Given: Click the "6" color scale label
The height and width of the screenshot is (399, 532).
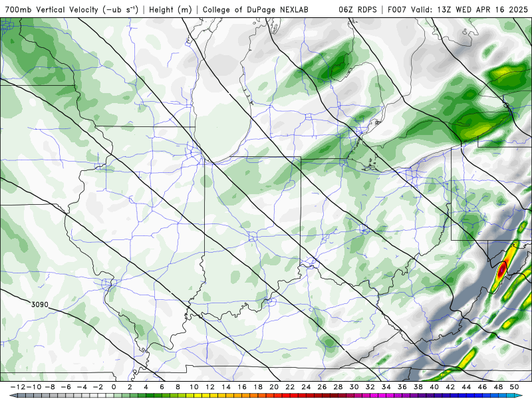Looking at the screenshot, I should 162,387.
